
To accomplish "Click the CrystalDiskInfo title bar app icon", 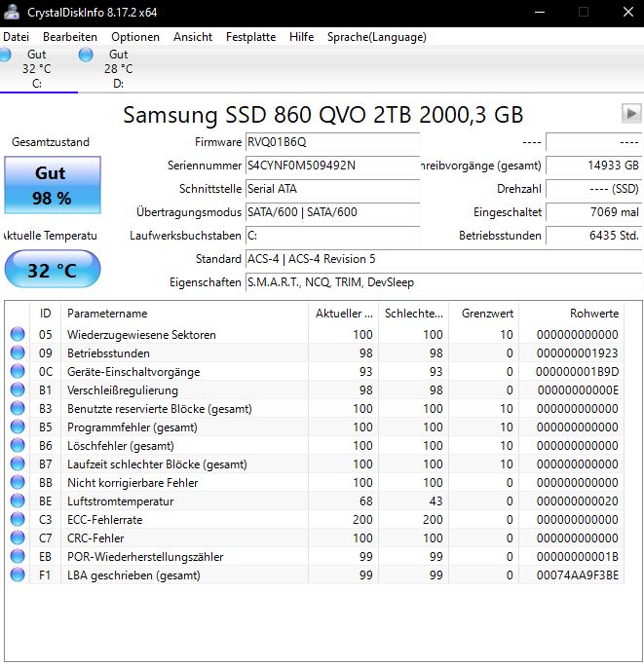I will pos(12,12).
